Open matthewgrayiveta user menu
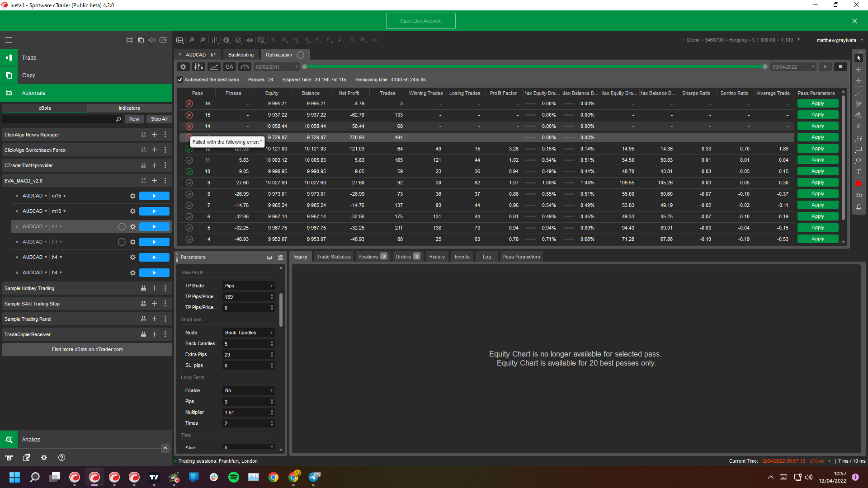This screenshot has height=488, width=868. (840, 40)
